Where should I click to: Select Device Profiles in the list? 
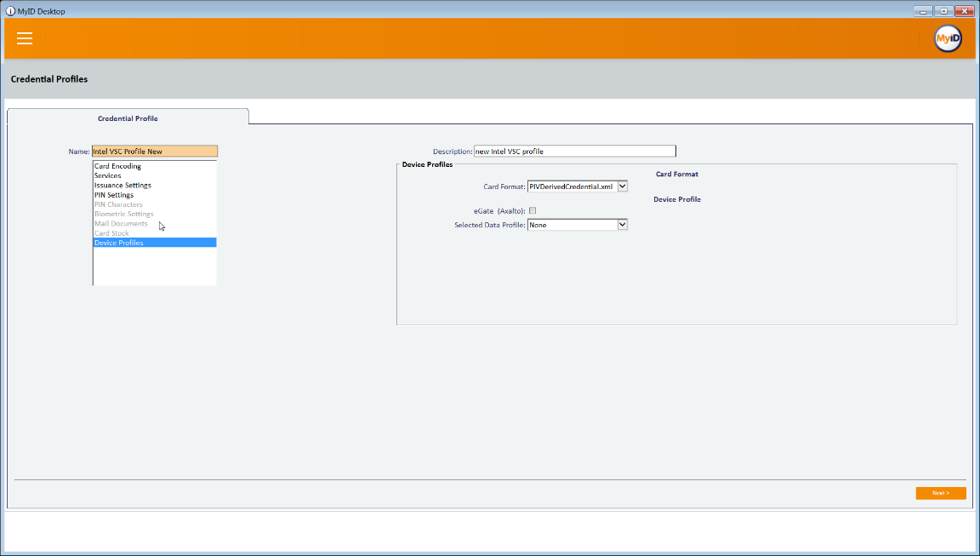click(154, 243)
